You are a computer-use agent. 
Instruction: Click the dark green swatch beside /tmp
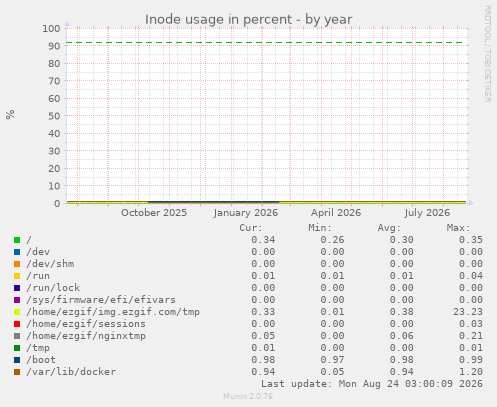17,348
